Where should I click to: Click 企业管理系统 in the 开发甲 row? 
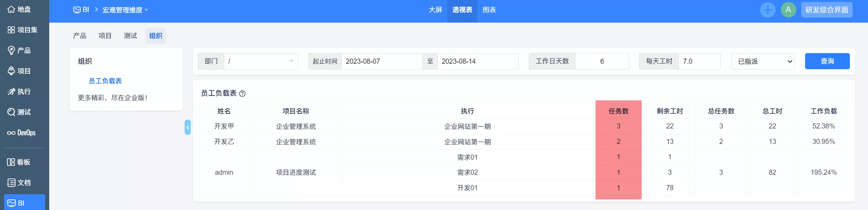point(296,126)
